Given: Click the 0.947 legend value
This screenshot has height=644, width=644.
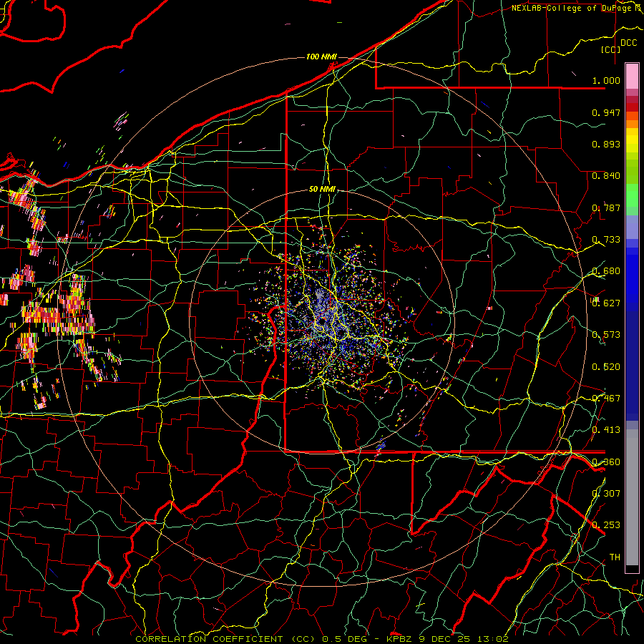Looking at the screenshot, I should [606, 112].
